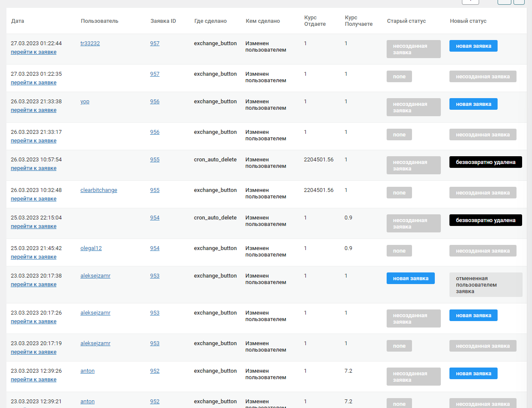Click 'новая заявка' new status for tr33232
Screen dimensions: 532x408
pyautogui.click(x=473, y=46)
